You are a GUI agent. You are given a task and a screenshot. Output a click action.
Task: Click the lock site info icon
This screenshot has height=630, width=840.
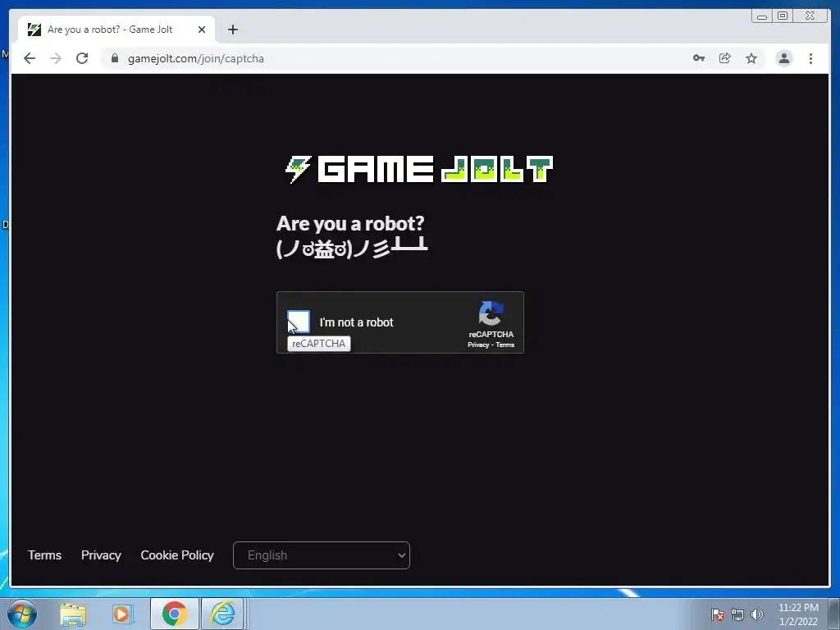(x=115, y=58)
